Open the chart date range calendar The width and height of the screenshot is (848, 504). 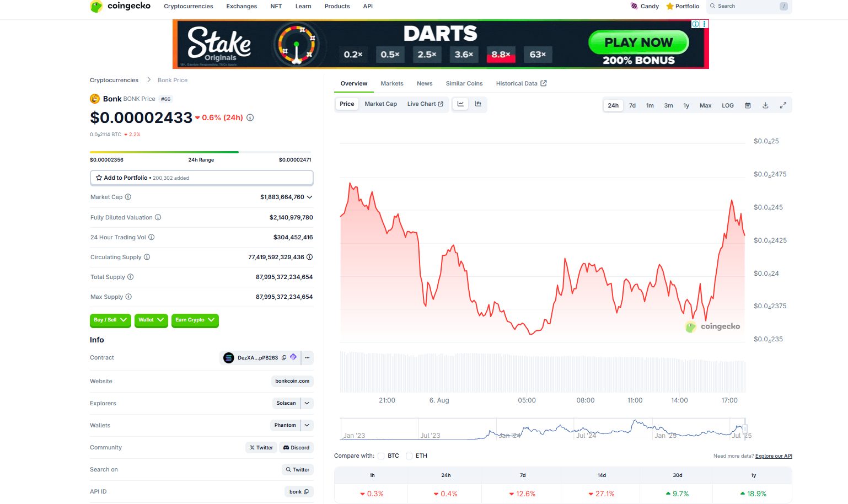point(748,105)
